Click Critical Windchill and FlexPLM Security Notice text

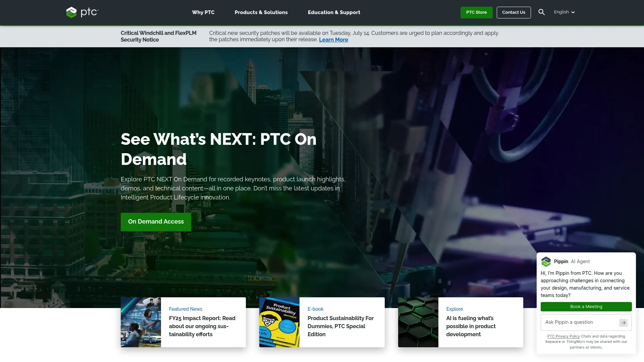159,36
